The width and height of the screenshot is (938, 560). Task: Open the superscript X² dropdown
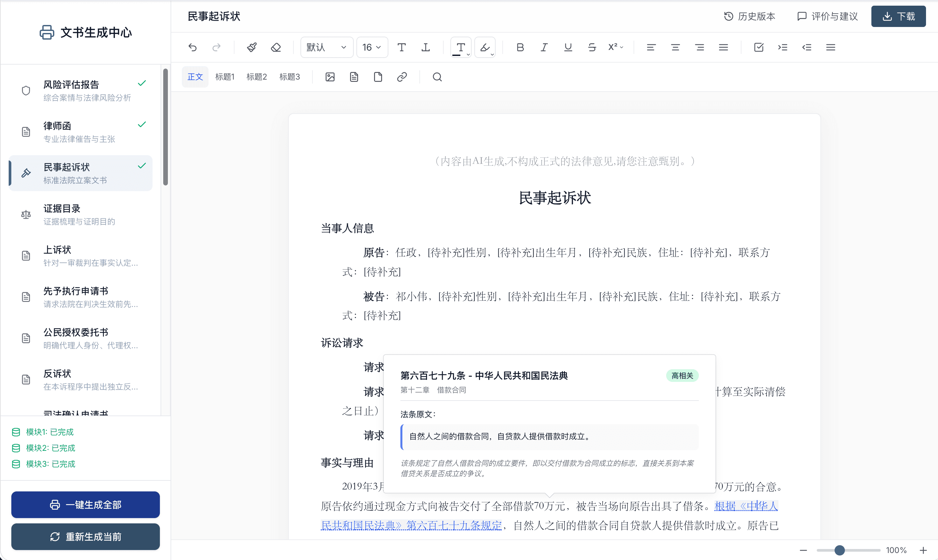(616, 47)
